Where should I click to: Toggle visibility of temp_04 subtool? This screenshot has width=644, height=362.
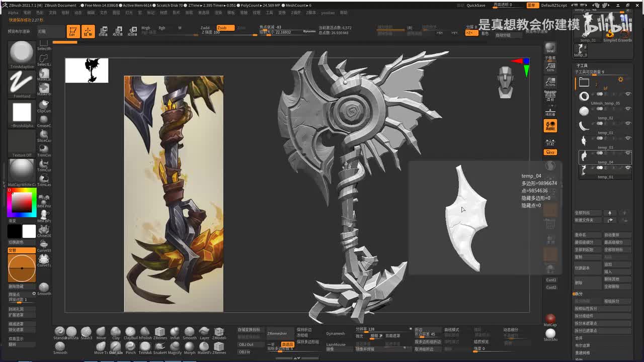(628, 153)
